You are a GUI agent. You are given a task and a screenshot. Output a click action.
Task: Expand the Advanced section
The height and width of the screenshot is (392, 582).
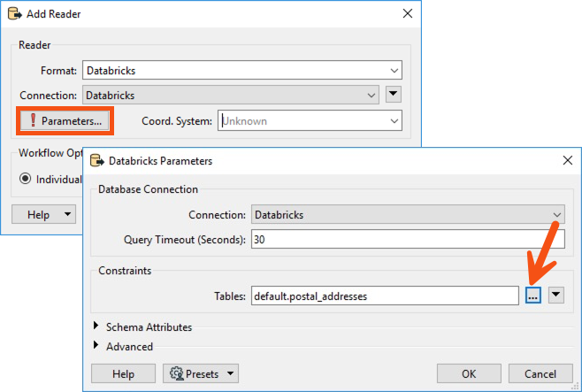96,345
